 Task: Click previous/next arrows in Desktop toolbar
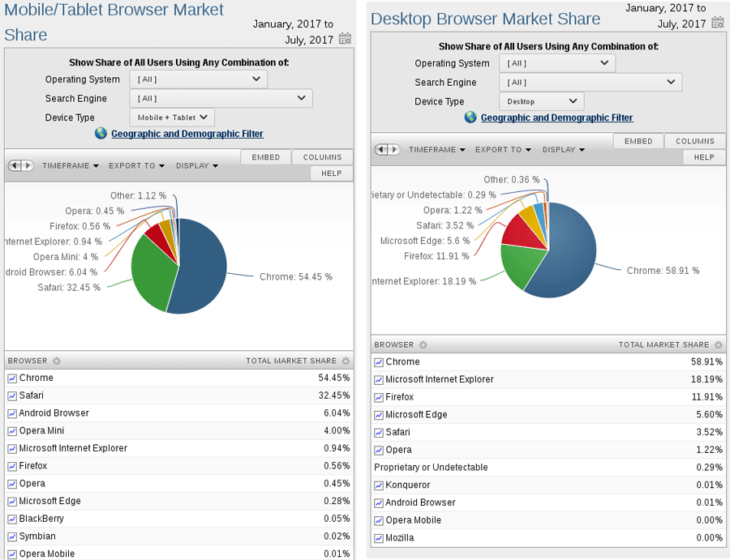click(x=388, y=149)
